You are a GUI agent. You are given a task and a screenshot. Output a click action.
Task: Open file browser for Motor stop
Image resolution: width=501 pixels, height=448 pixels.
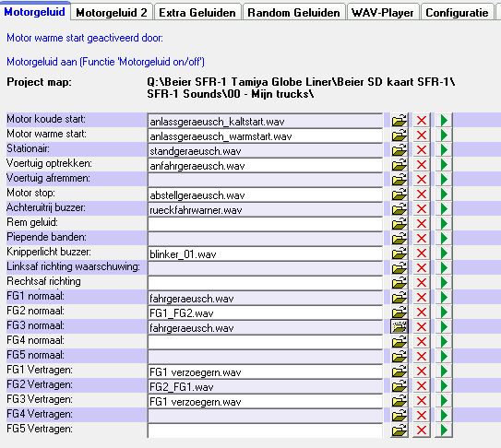click(400, 195)
